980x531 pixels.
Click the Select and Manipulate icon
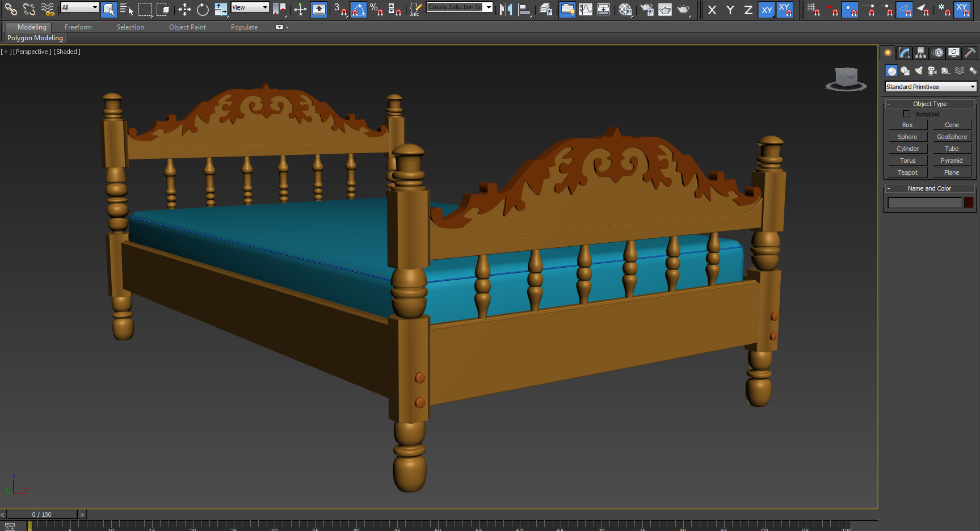[301, 9]
